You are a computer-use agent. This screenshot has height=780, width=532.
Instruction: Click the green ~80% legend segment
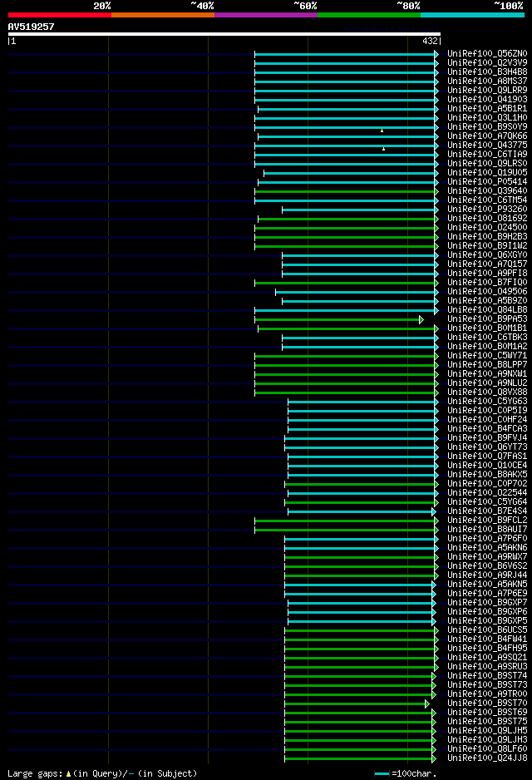click(369, 15)
